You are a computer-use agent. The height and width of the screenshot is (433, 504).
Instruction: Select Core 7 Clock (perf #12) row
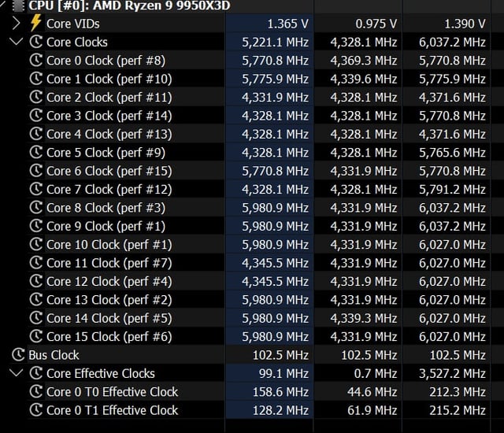(x=109, y=189)
